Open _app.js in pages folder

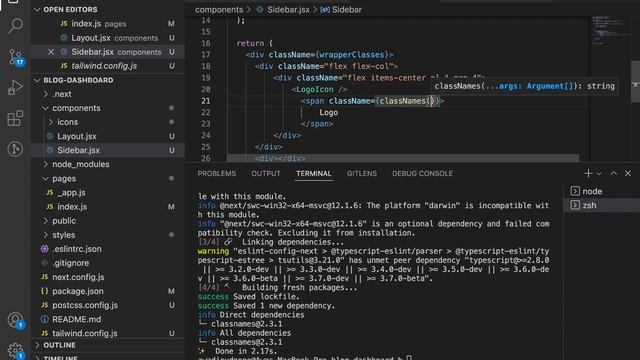click(x=108, y=192)
